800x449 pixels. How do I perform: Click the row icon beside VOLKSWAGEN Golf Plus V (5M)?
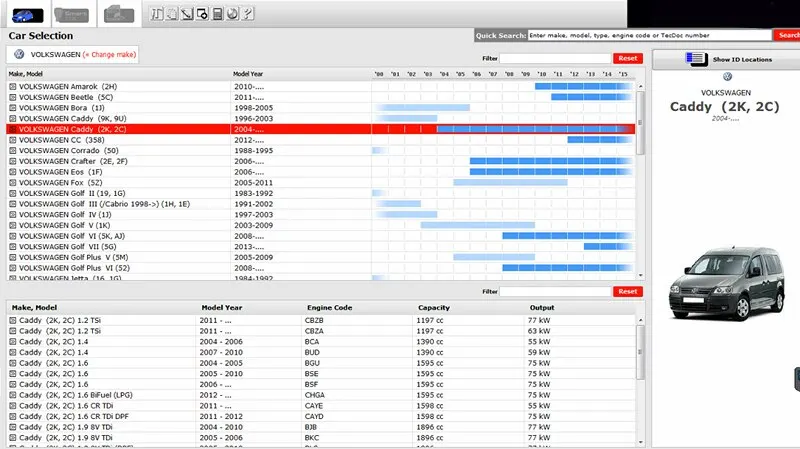(13, 258)
